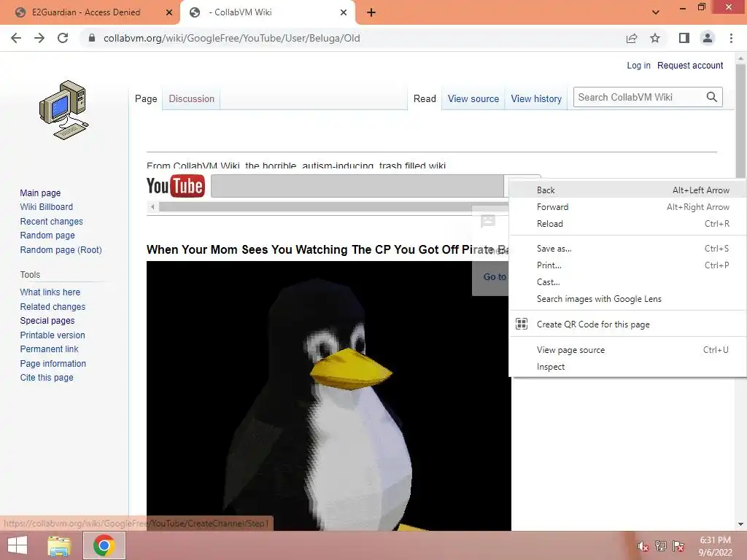This screenshot has height=560, width=747.
Task: Click the page vertical scrollbar thumb
Action: pos(740,121)
